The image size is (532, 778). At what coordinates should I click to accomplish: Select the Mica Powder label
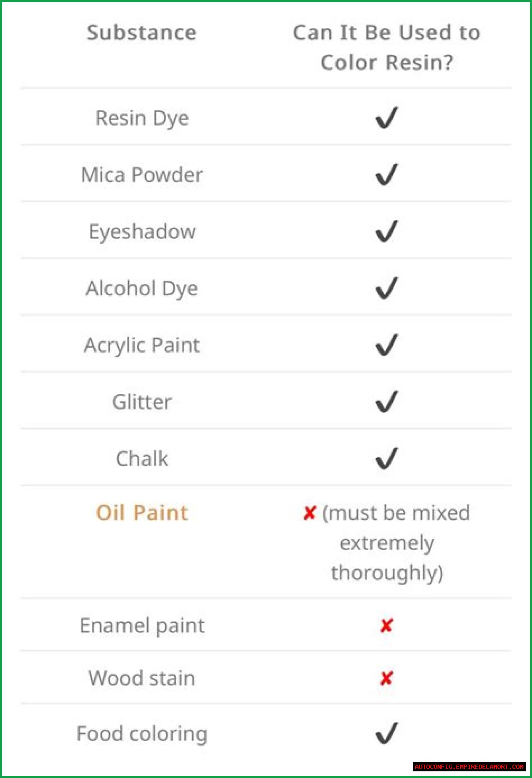click(x=142, y=175)
